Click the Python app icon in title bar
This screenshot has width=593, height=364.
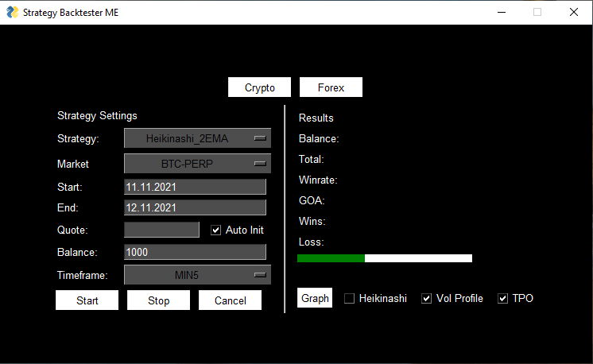[11, 12]
